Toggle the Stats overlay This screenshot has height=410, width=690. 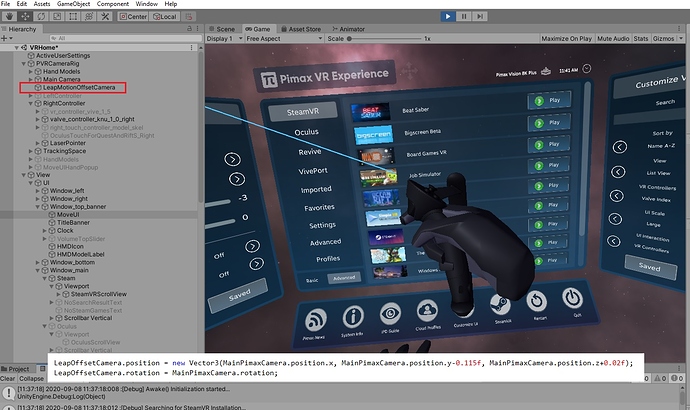click(x=641, y=38)
